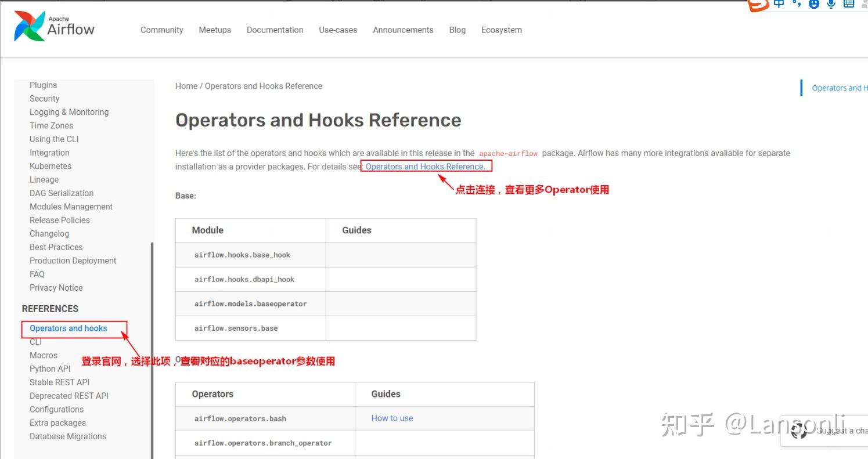Viewport: 868px width, 459px height.
Task: Select Extra packages in the sidebar
Action: [x=58, y=423]
